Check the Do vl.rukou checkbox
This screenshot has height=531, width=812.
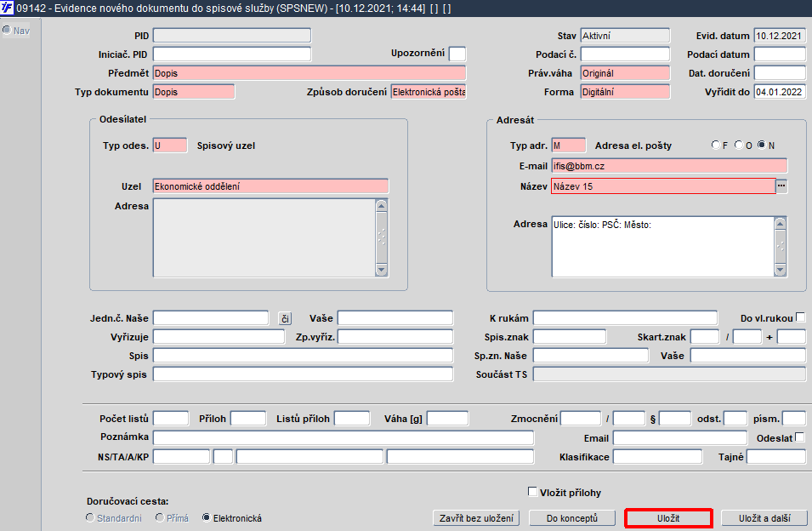[x=800, y=317]
